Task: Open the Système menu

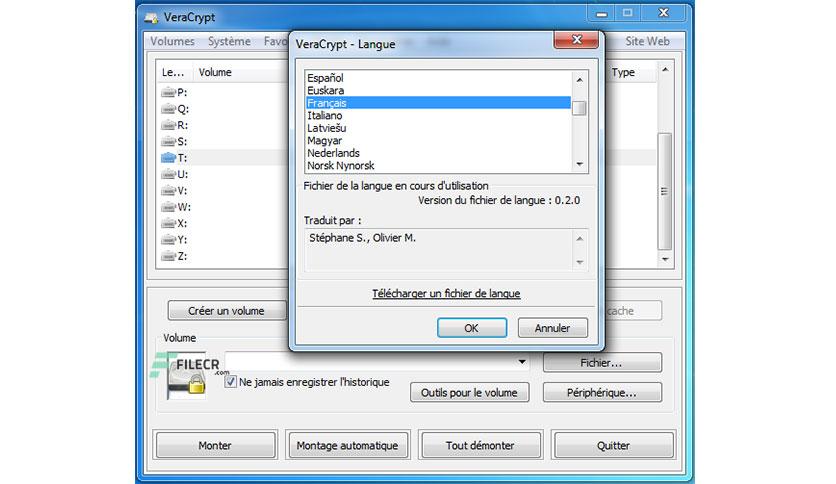Action: (x=229, y=41)
